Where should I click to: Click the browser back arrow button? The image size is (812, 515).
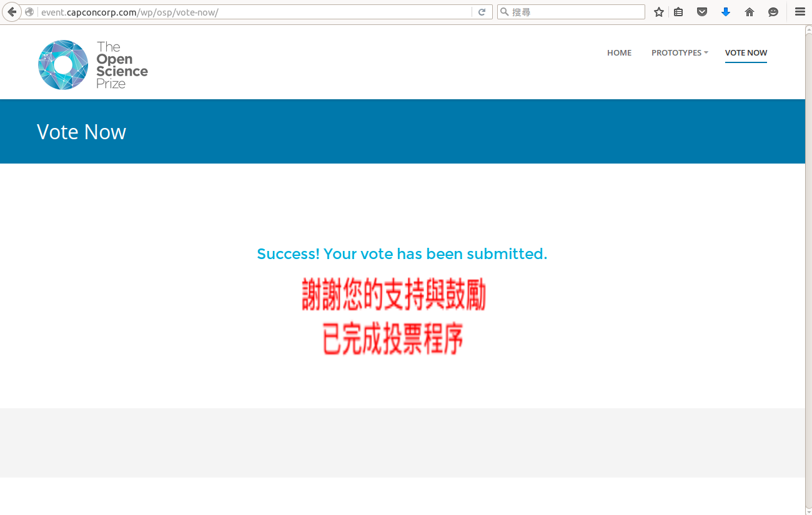12,12
